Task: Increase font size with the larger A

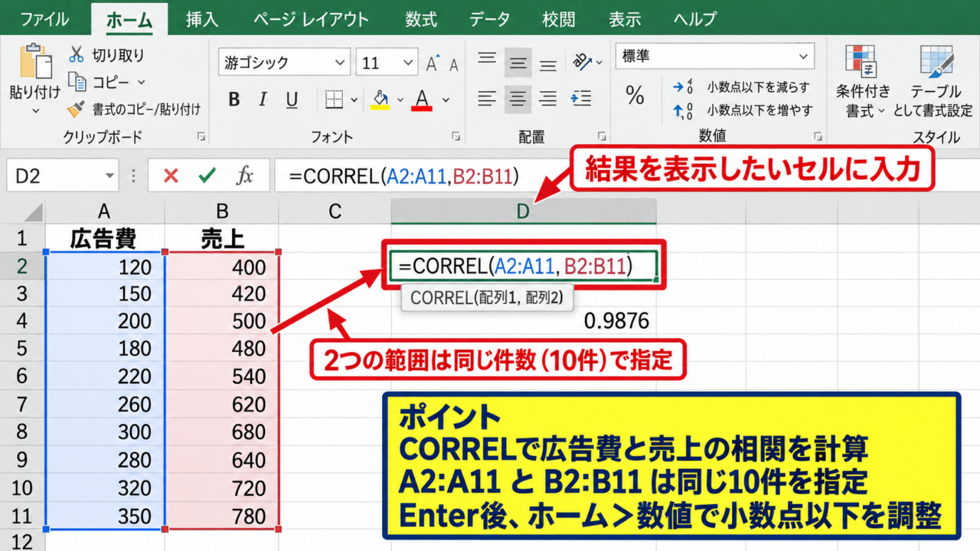Action: (x=433, y=63)
